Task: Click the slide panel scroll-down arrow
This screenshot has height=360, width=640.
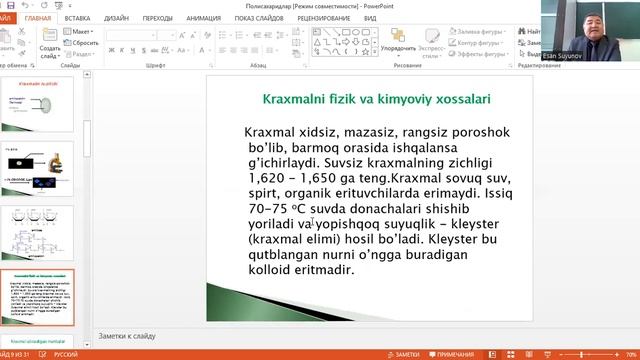Action: click(87, 344)
